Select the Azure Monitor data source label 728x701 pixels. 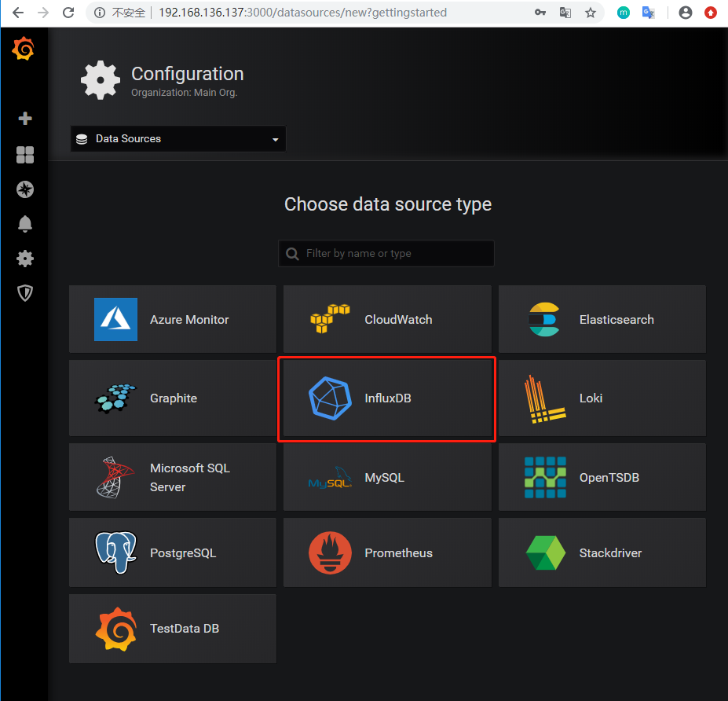coord(189,320)
